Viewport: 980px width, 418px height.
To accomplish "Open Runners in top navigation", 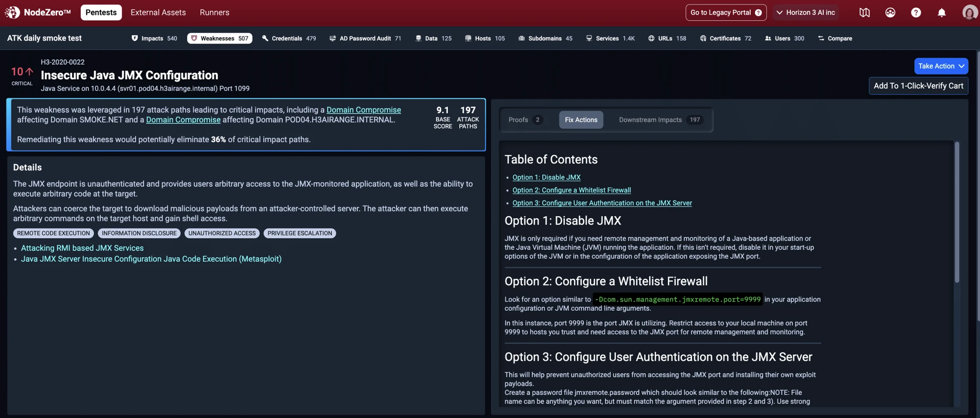I will tap(215, 12).
